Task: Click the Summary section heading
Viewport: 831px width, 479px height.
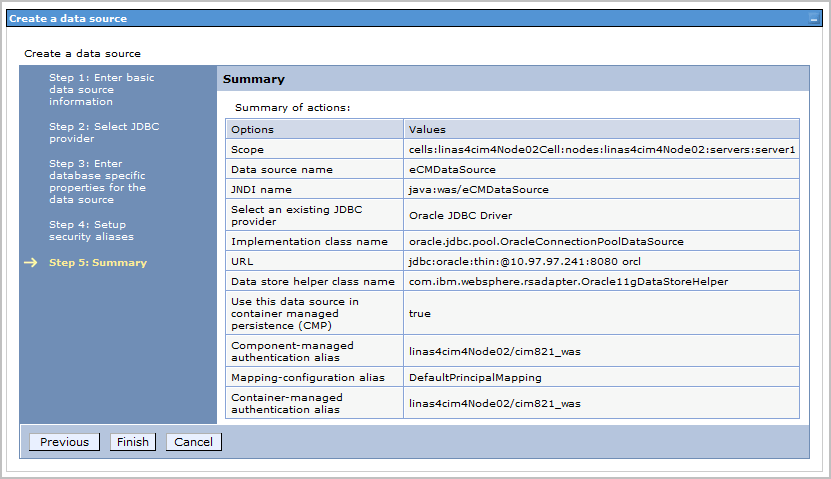Action: pos(253,79)
